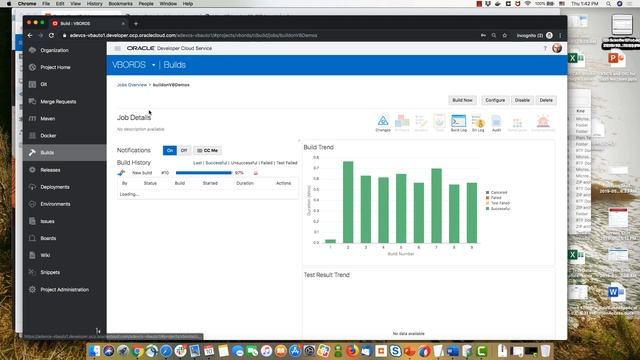Open the History menu
The width and height of the screenshot is (640, 360).
click(94, 4)
